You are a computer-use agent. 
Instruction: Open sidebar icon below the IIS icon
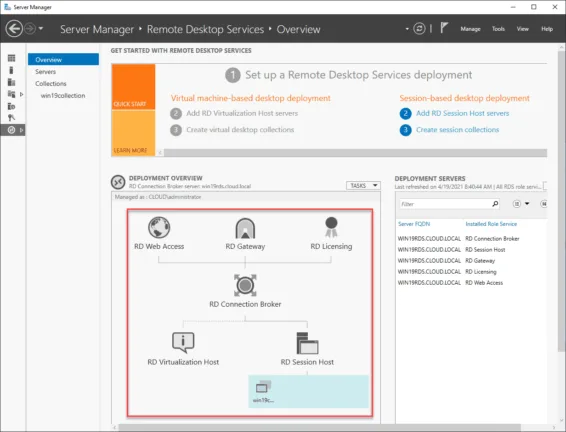12,118
